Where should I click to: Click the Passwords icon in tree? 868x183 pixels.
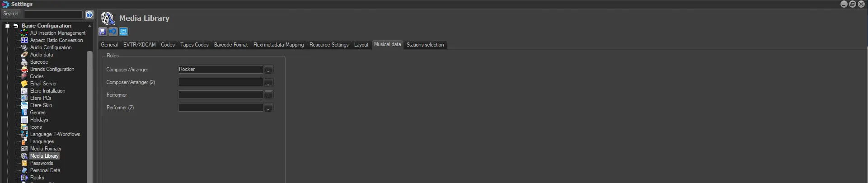(x=24, y=163)
